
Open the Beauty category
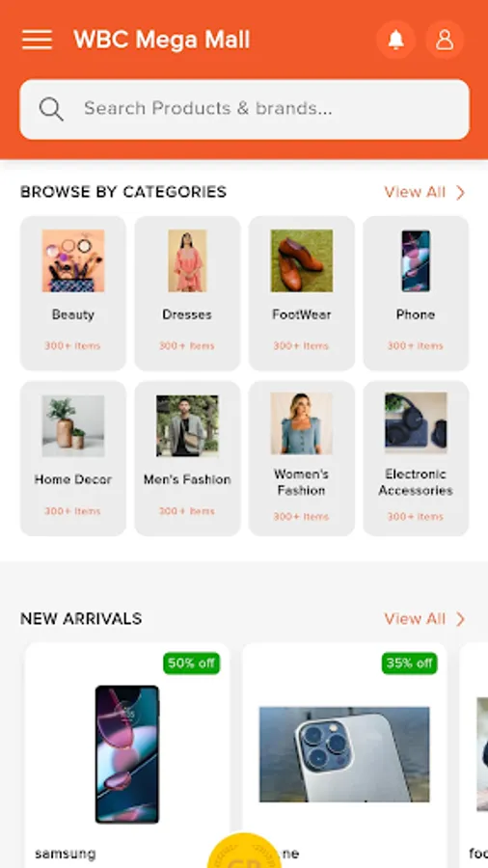[73, 293]
